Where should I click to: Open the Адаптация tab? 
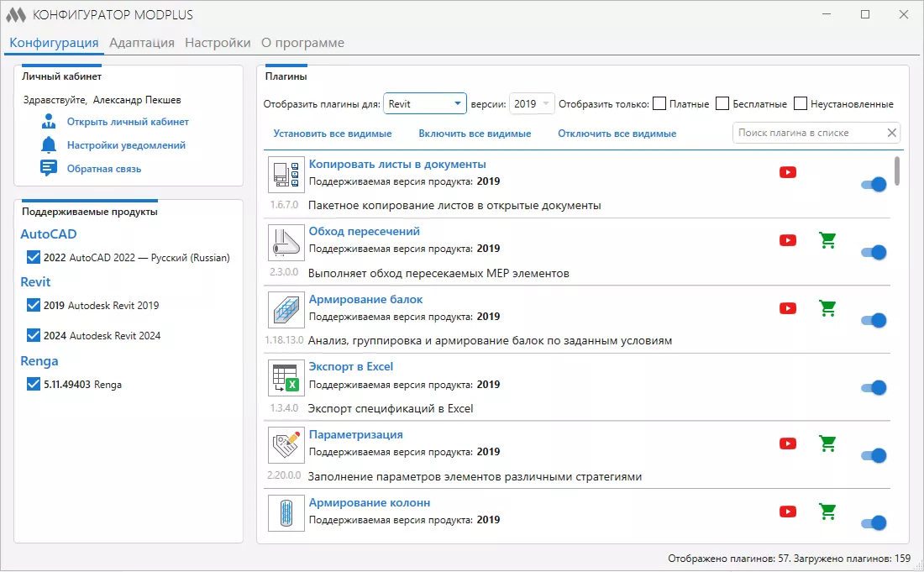(141, 42)
